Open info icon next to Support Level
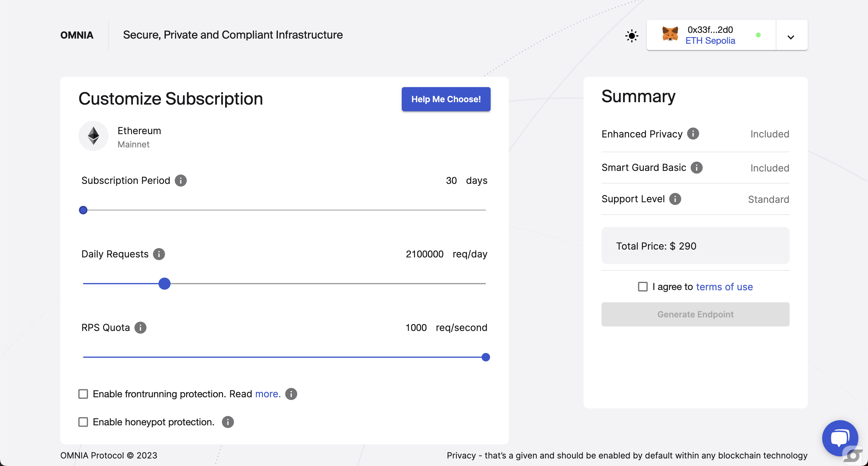 (x=675, y=199)
